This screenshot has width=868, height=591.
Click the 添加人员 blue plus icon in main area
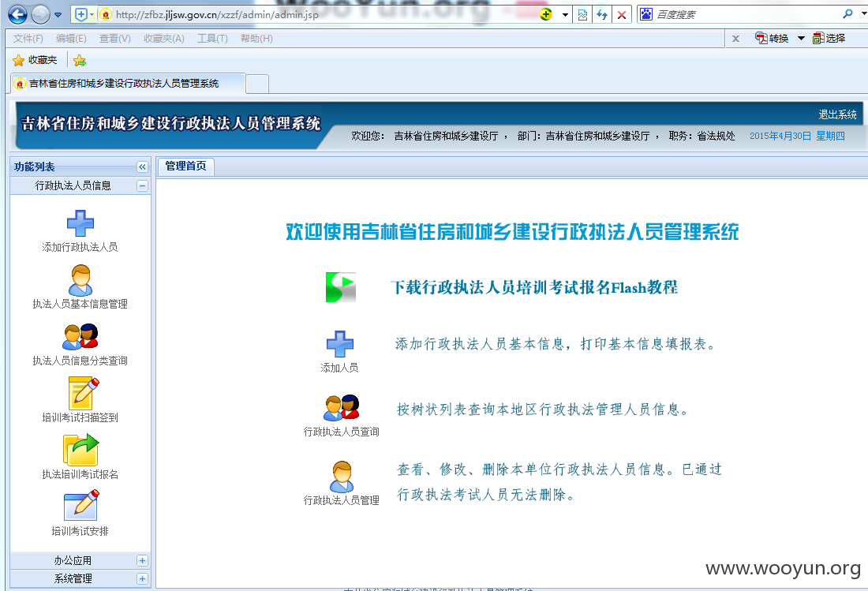tap(340, 344)
